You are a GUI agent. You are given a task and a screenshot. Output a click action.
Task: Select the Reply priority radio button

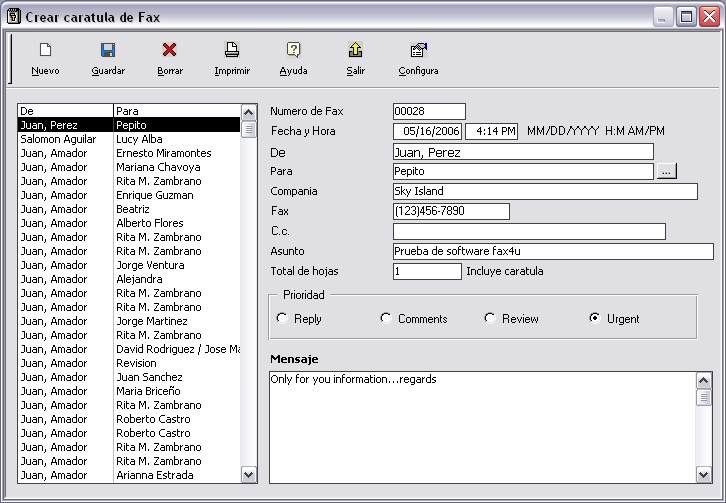282,318
